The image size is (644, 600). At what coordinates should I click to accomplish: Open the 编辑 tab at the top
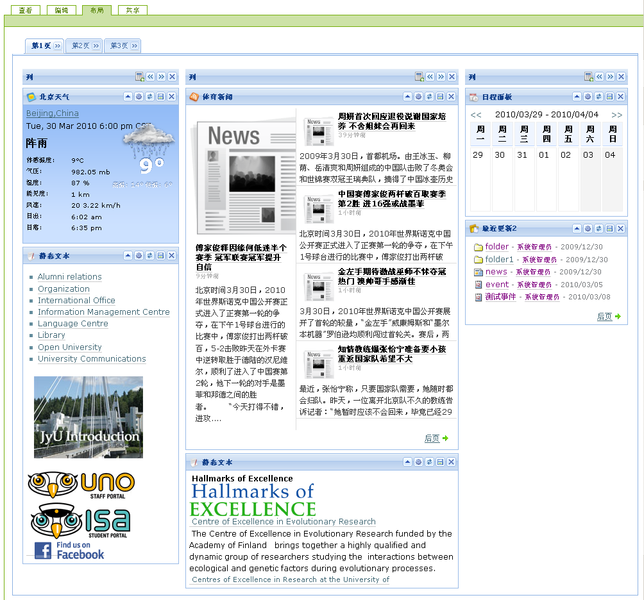tap(62, 9)
